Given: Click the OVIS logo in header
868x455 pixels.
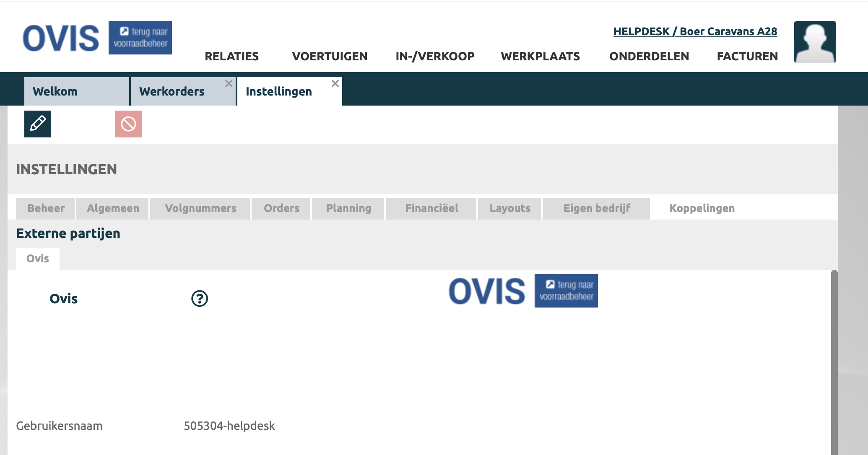Looking at the screenshot, I should (x=61, y=39).
